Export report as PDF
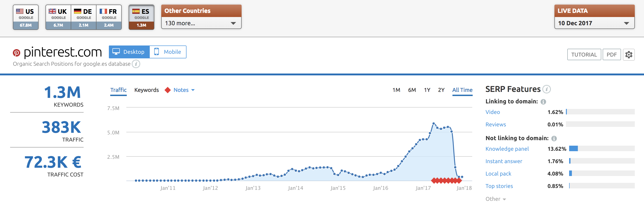This screenshot has height=210, width=644. [611, 54]
